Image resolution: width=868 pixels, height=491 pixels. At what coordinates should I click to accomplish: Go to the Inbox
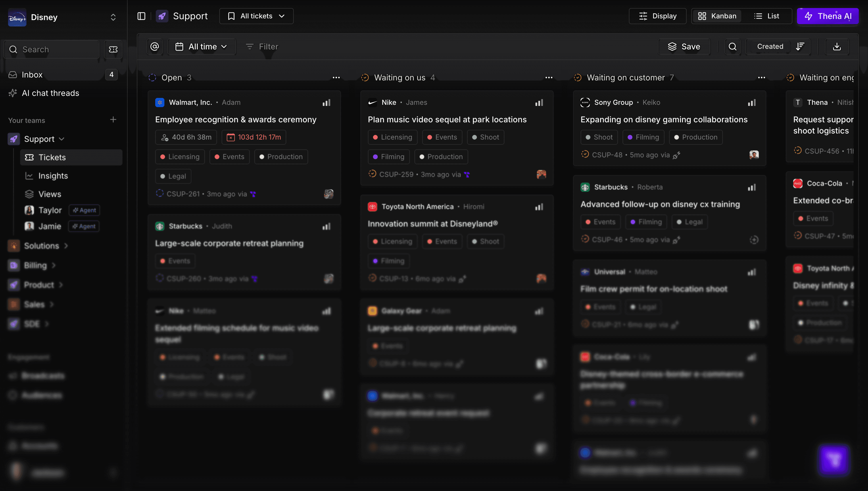32,75
